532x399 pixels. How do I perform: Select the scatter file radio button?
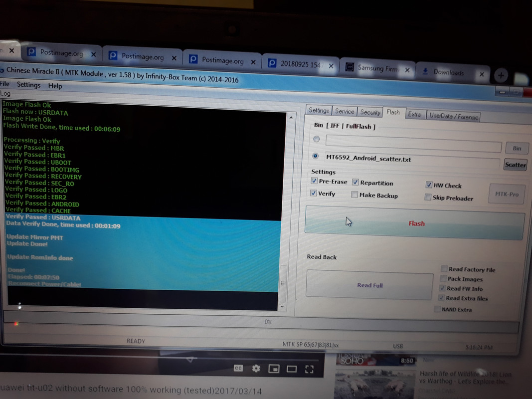(315, 156)
